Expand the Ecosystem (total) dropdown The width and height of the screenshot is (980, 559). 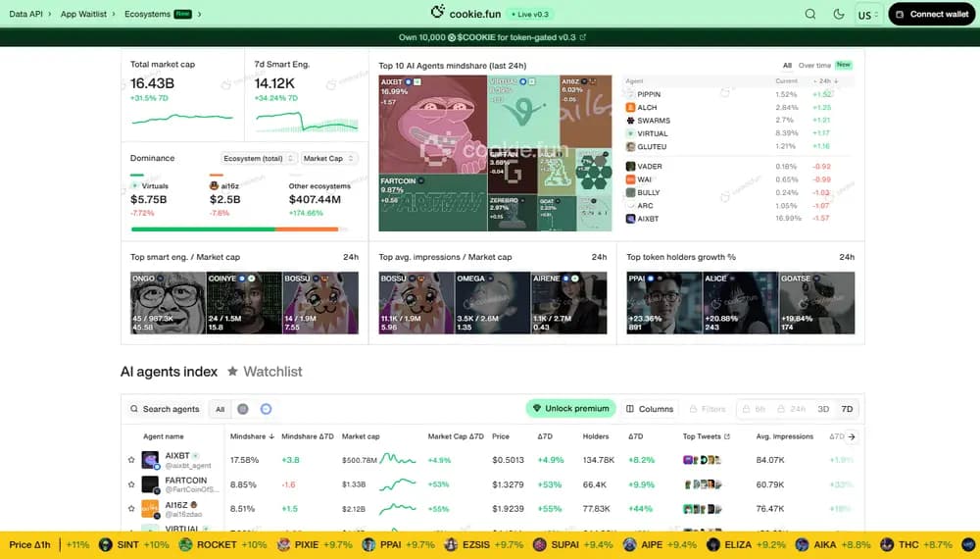[x=259, y=158]
